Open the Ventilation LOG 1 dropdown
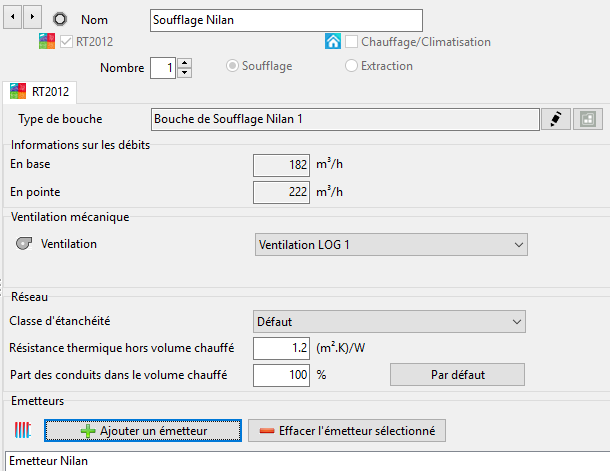 [391, 245]
